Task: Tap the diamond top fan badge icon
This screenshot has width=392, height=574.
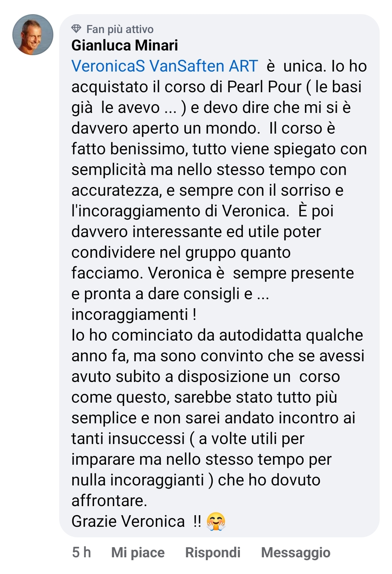Action: click(x=76, y=29)
